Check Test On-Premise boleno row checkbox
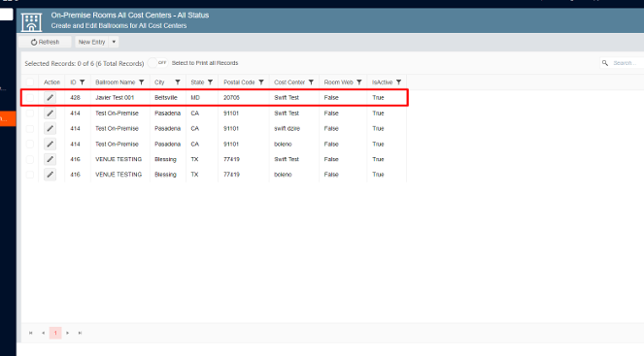644x356 pixels. pyautogui.click(x=30, y=144)
